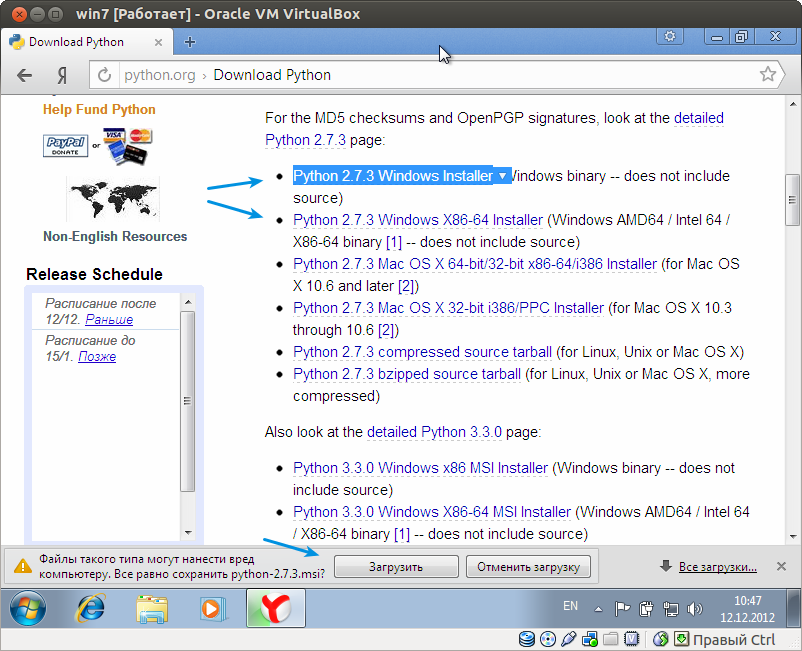Viewport: 802px width, 651px height.
Task: Click the downloads arrow icon
Action: [x=665, y=566]
